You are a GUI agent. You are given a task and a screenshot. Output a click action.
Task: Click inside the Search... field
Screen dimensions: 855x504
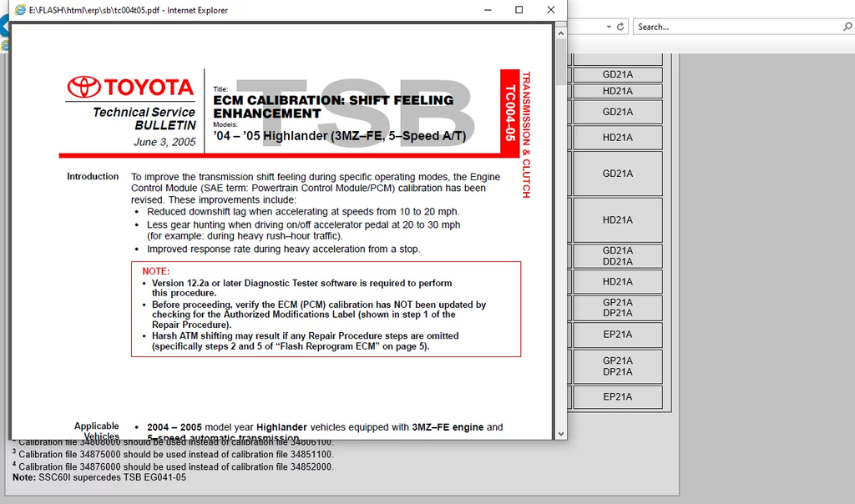(735, 27)
